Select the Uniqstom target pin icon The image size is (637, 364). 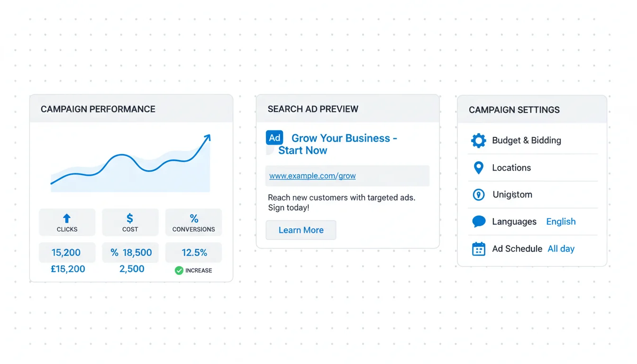[x=479, y=194]
